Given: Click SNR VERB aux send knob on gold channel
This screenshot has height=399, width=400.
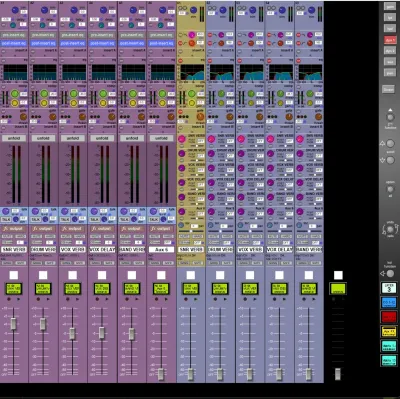Looking at the screenshot, I should point(182,139).
